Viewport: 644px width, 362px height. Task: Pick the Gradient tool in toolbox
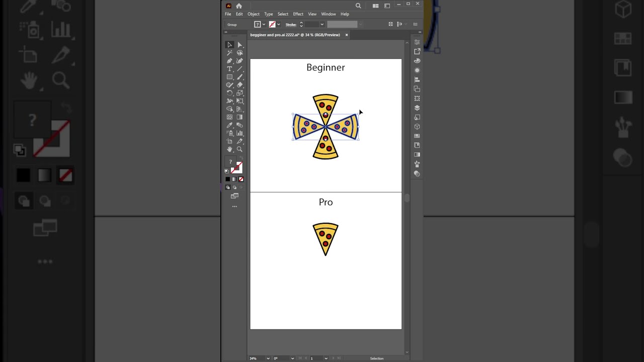click(x=239, y=117)
